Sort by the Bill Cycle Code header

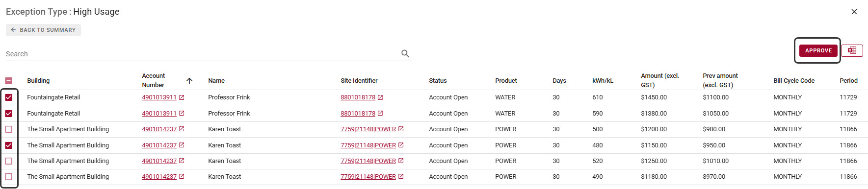pos(794,81)
